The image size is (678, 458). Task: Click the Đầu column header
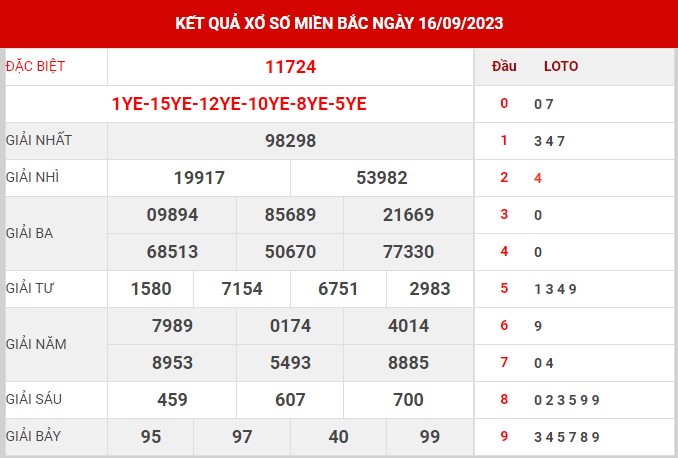pos(504,66)
